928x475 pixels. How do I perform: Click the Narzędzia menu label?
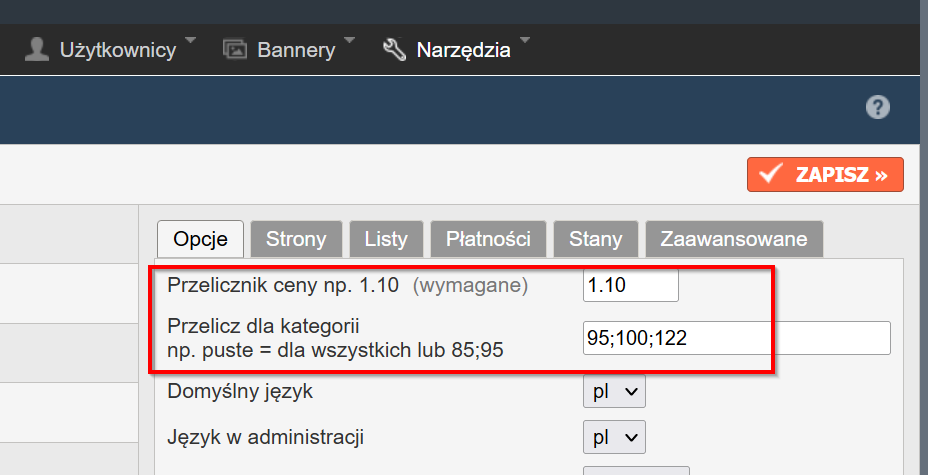[x=463, y=50]
